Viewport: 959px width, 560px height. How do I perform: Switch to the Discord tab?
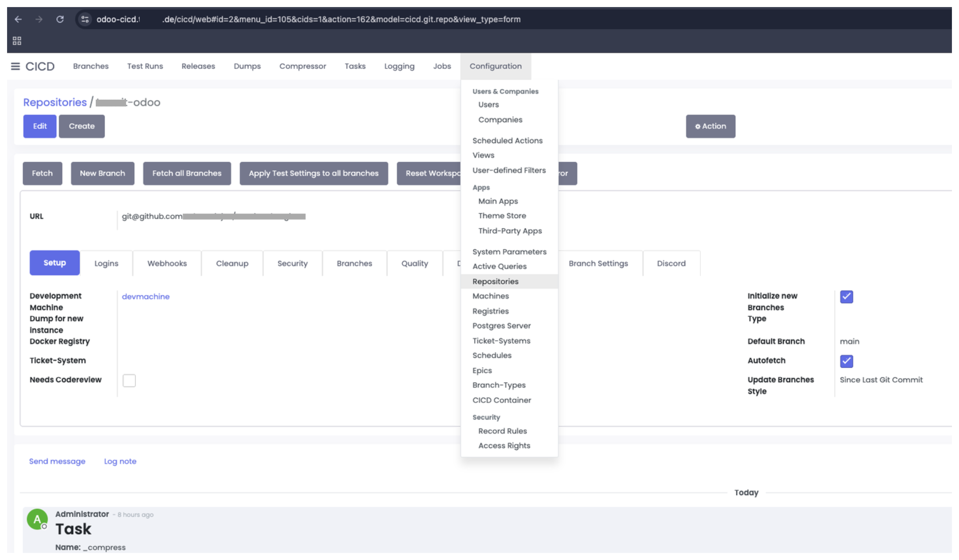click(671, 264)
